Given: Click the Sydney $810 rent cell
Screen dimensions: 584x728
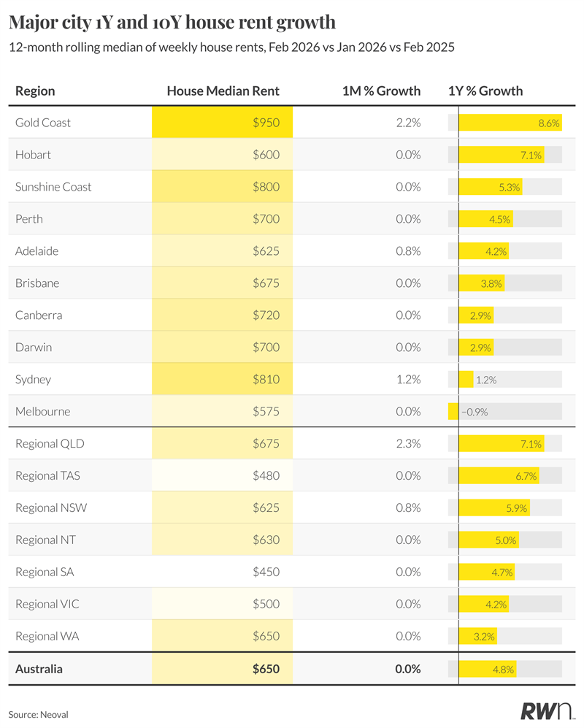Looking at the screenshot, I should 222,380.
